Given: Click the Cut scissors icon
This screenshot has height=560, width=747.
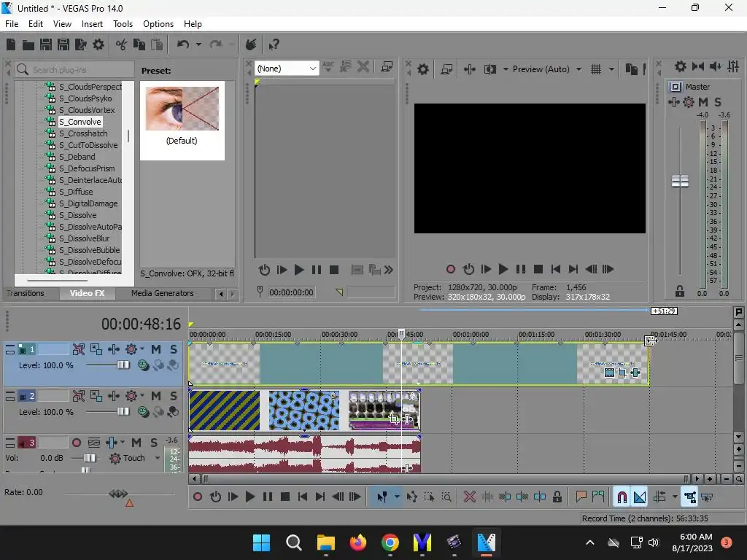Looking at the screenshot, I should point(121,44).
